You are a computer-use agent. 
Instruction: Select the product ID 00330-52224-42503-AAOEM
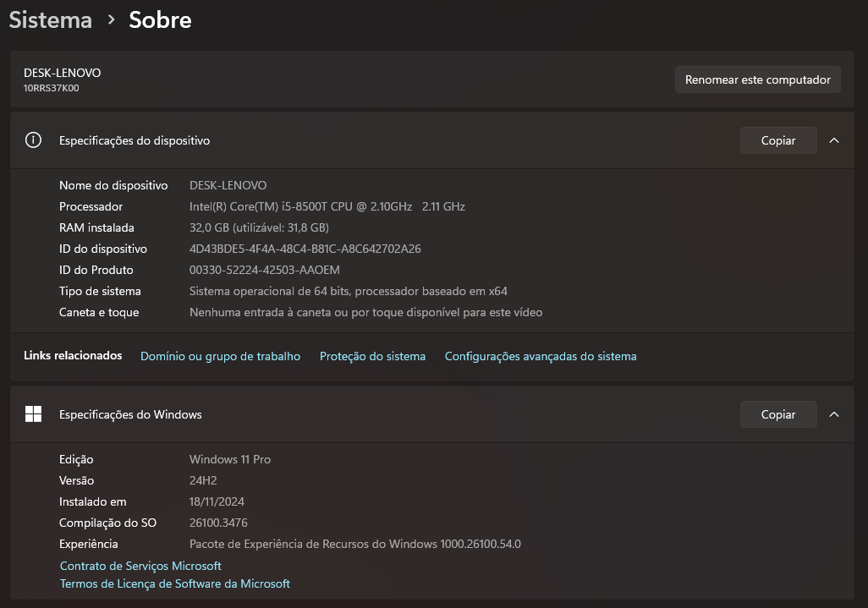(x=265, y=270)
